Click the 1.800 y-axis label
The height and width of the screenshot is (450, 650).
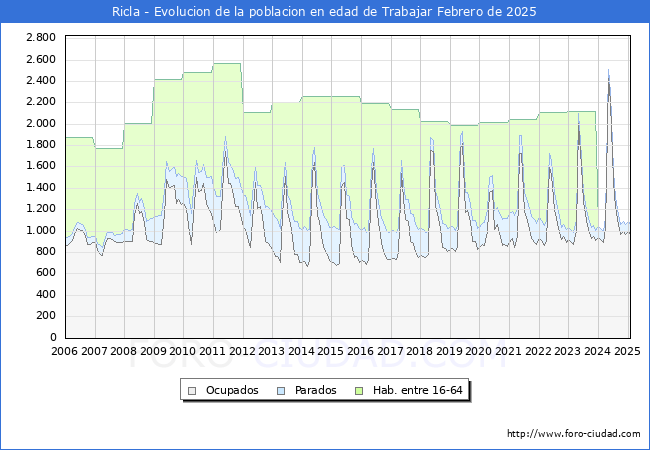pos(41,145)
